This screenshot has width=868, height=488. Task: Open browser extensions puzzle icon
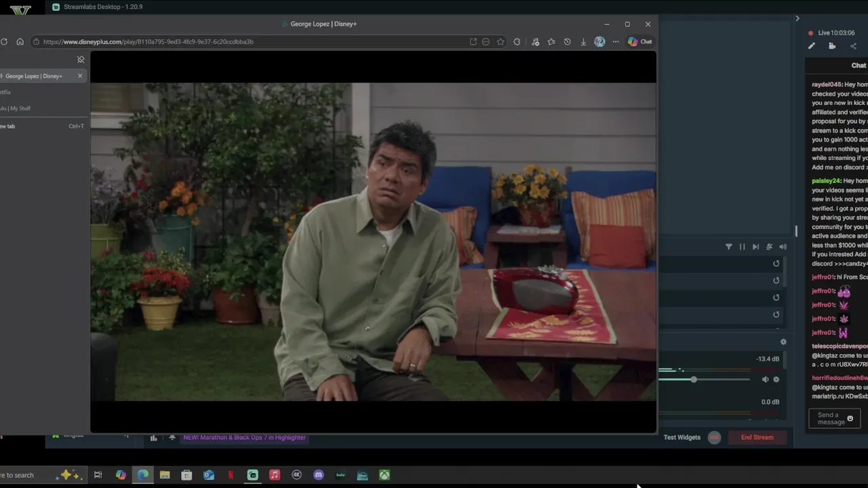click(517, 41)
